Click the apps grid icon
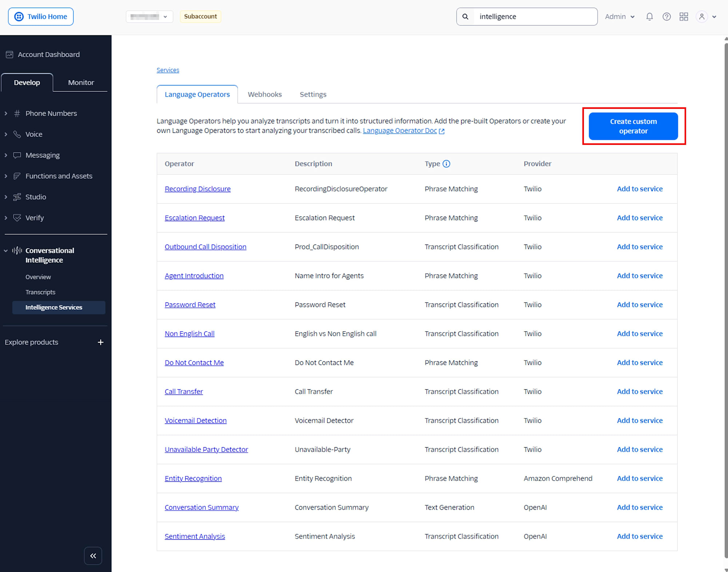Viewport: 728px width, 572px height. pyautogui.click(x=684, y=16)
